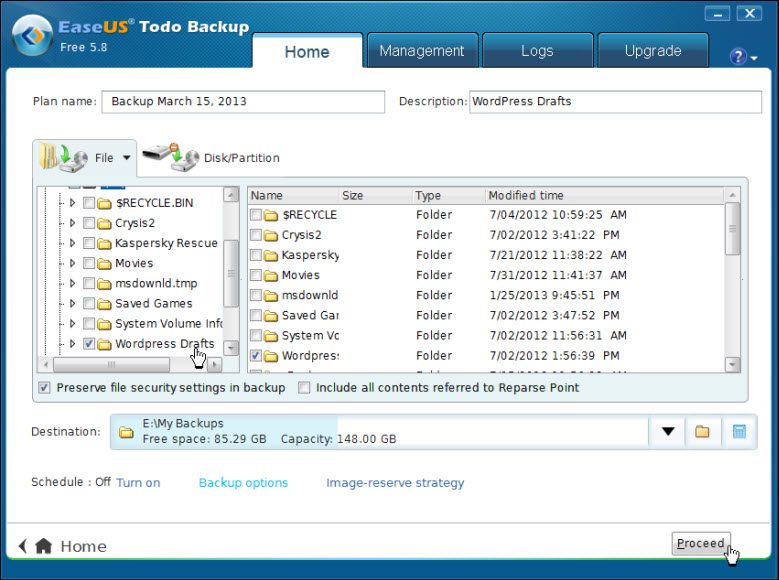
Task: Expand the Kaspersky Rescue tree node
Action: click(x=73, y=243)
